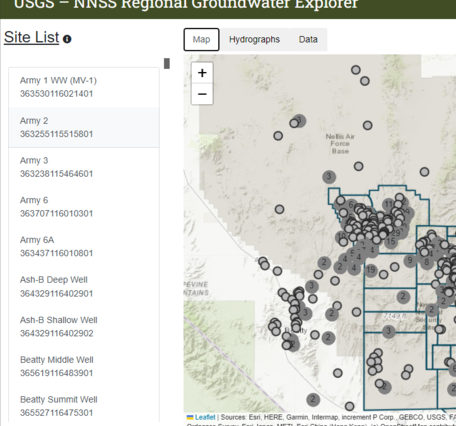Click cluster marker labeled 6

(351, 205)
